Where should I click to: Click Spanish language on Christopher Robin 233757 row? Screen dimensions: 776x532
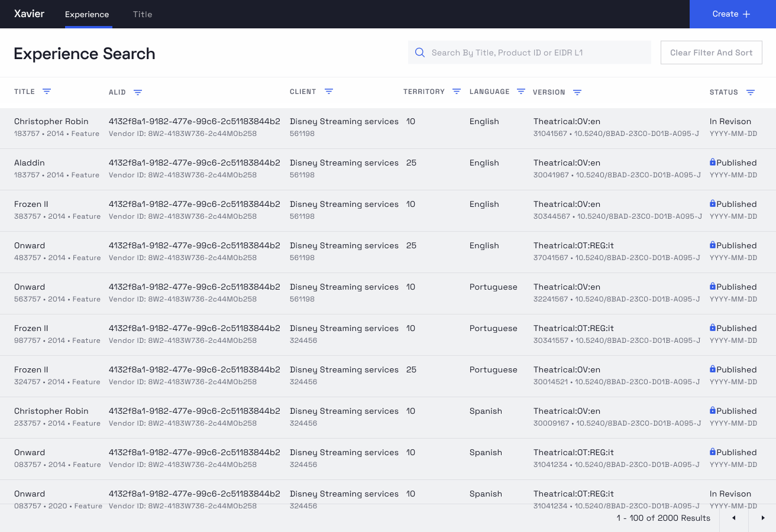(486, 411)
